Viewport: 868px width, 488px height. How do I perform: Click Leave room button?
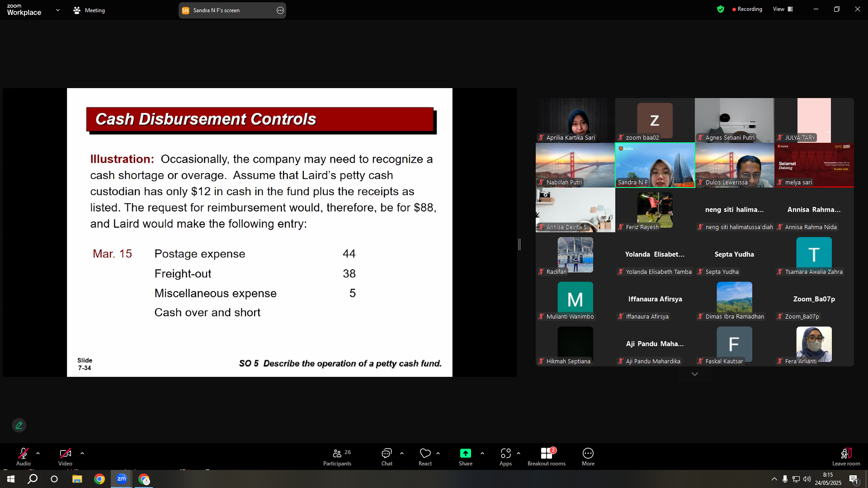click(846, 457)
